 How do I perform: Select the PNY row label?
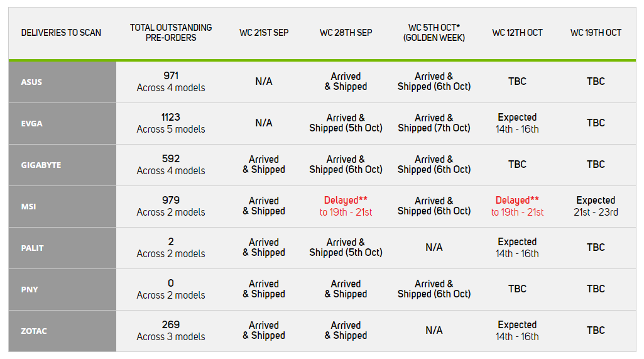(x=62, y=289)
